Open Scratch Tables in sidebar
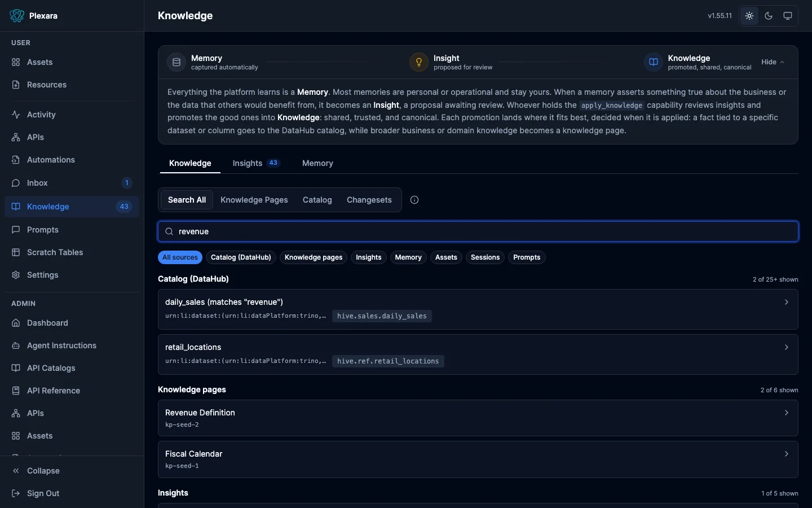The image size is (812, 508). click(x=72, y=252)
